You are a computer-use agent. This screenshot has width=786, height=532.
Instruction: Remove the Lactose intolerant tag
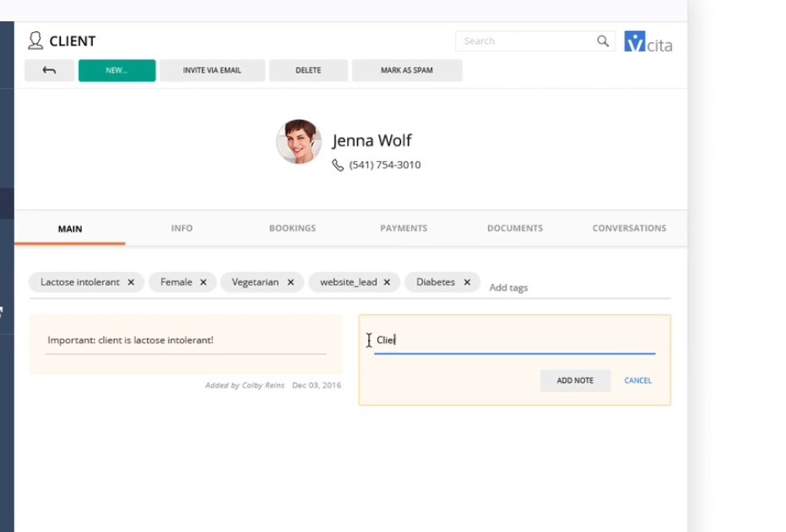pos(131,283)
